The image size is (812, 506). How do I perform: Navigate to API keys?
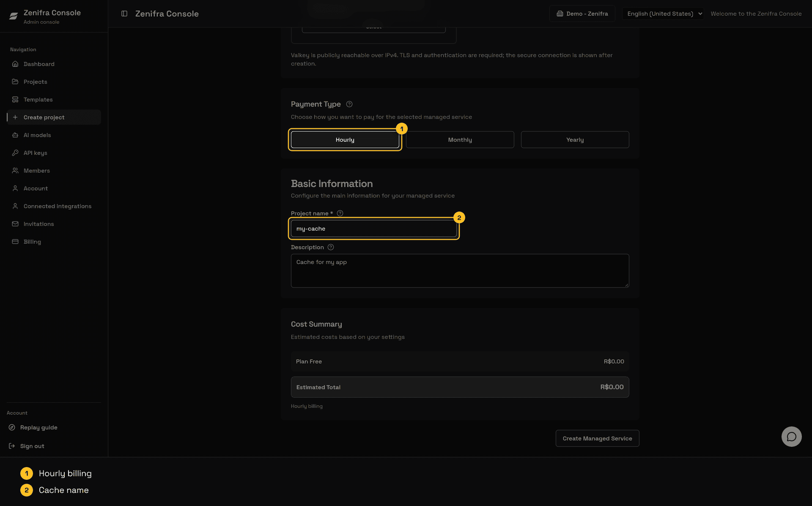pyautogui.click(x=54, y=153)
